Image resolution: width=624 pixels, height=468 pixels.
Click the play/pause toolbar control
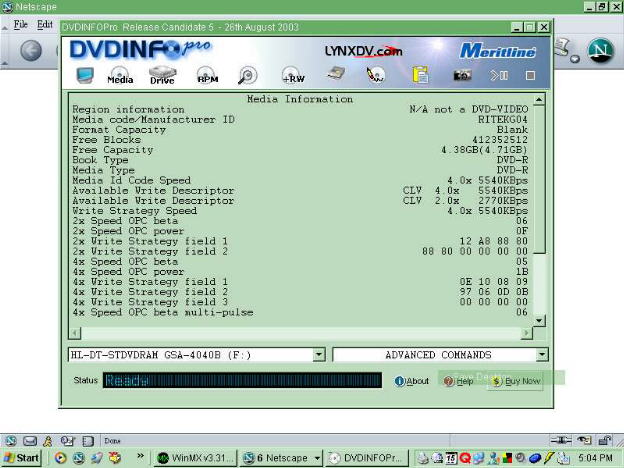pos(498,75)
